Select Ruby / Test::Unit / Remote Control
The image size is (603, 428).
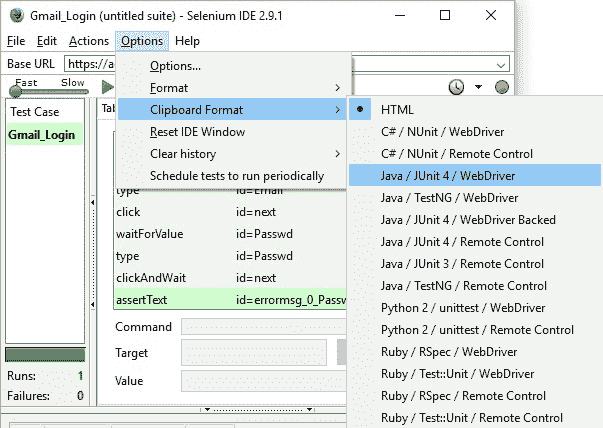click(x=475, y=417)
